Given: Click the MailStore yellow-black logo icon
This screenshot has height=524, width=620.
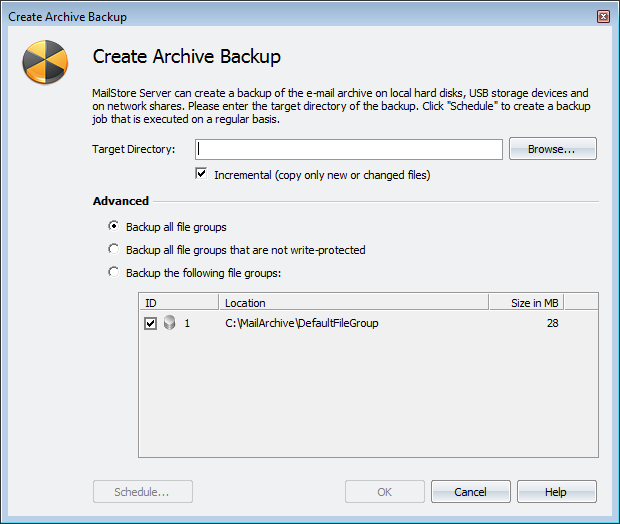Looking at the screenshot, I should click(x=45, y=64).
